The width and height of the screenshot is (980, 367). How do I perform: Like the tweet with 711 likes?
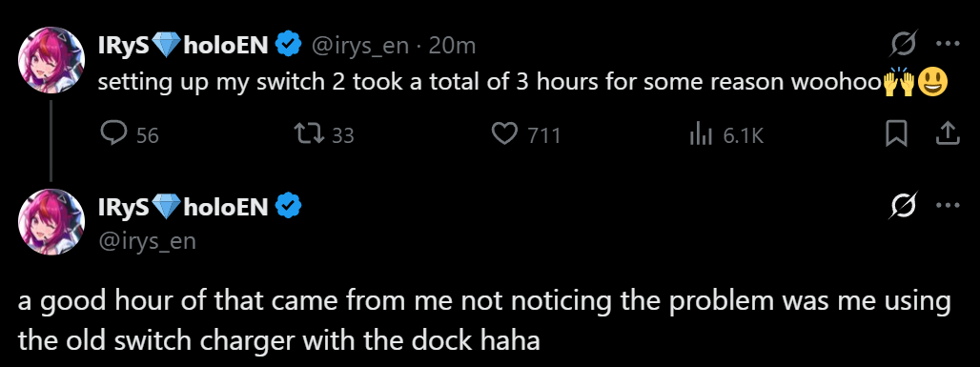coord(525,134)
